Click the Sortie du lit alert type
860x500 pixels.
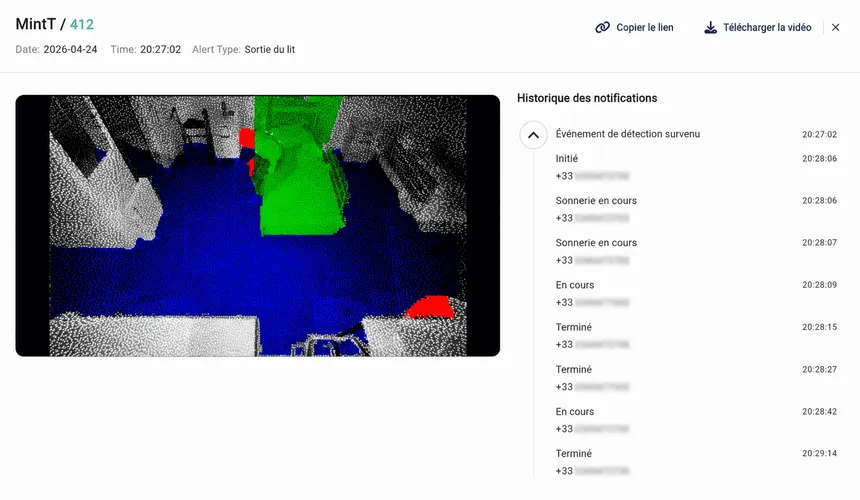(270, 49)
